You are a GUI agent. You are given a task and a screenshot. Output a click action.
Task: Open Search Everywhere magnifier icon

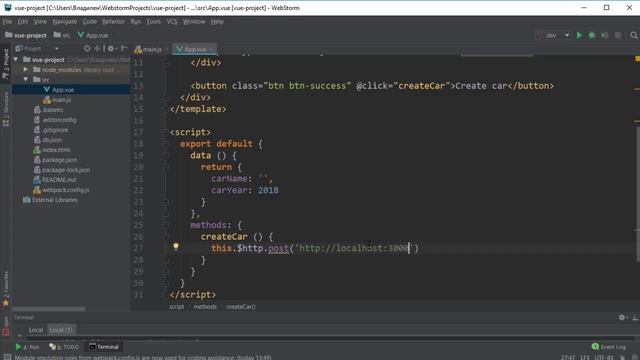coord(633,36)
